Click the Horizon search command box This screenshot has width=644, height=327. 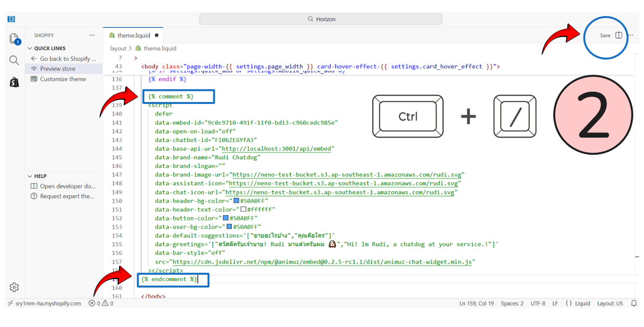click(321, 19)
